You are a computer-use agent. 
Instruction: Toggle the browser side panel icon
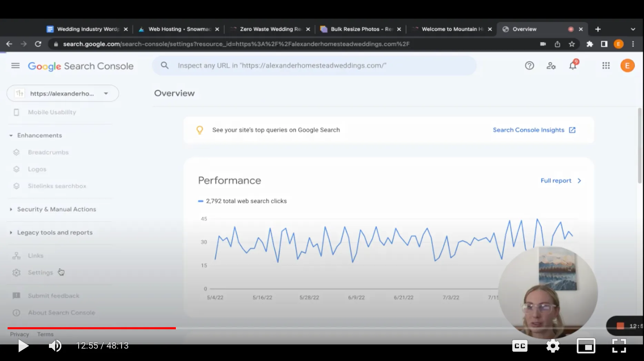click(604, 44)
